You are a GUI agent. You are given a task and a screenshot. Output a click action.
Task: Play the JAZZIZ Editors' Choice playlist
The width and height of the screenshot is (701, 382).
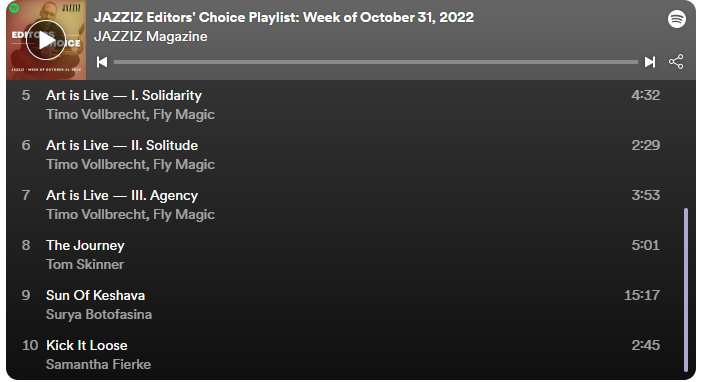pyautogui.click(x=46, y=40)
